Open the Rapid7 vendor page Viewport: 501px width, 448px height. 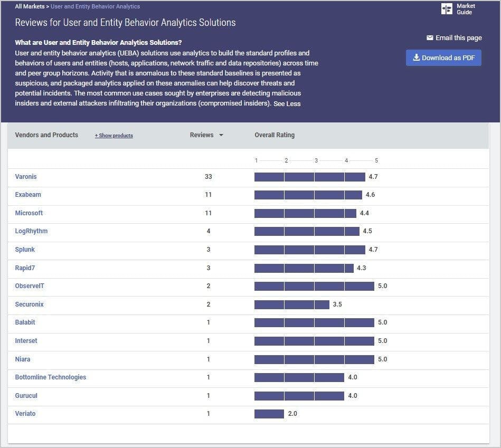[25, 268]
